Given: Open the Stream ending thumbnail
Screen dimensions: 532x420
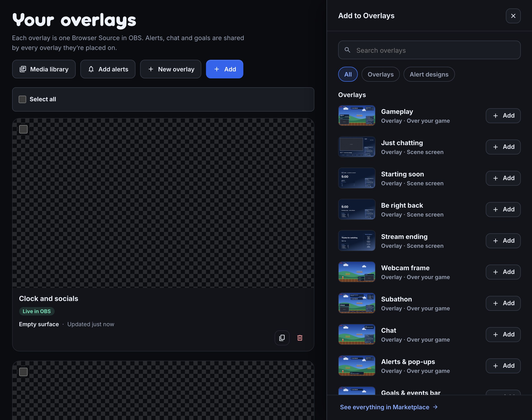Looking at the screenshot, I should (x=357, y=241).
